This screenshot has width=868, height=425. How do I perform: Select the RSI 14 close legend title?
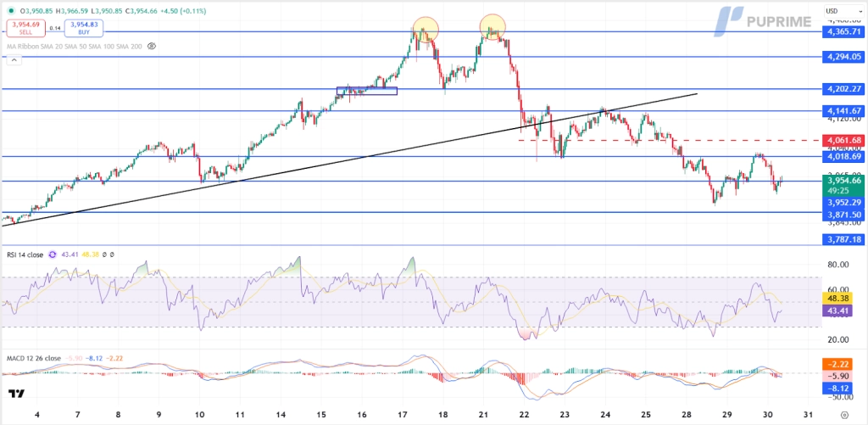[x=25, y=254]
